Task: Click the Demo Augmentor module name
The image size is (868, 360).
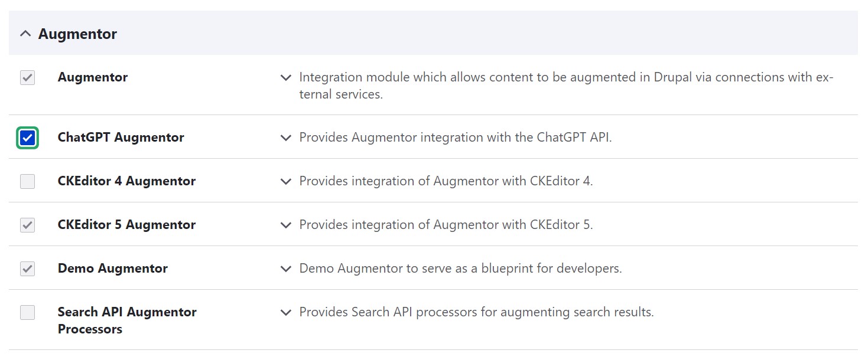Action: coord(112,269)
